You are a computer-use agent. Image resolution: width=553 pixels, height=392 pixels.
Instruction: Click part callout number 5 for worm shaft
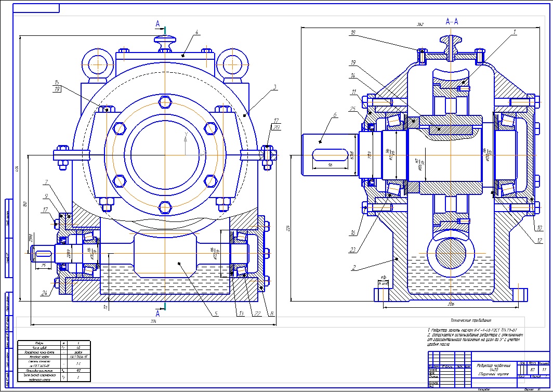(216, 313)
